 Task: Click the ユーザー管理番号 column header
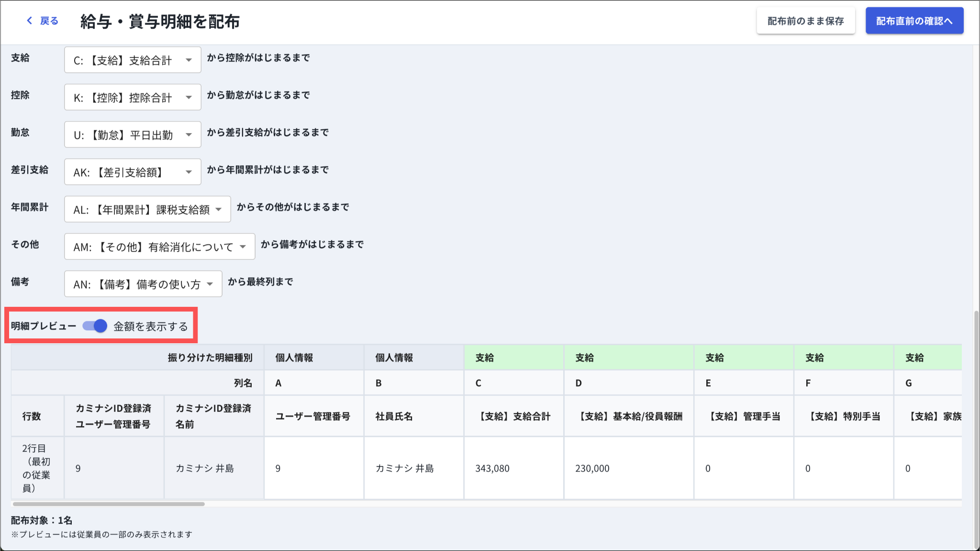click(x=312, y=416)
